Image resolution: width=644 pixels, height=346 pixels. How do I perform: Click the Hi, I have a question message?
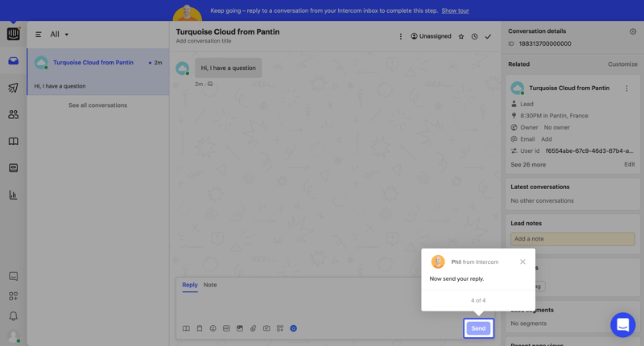229,68
